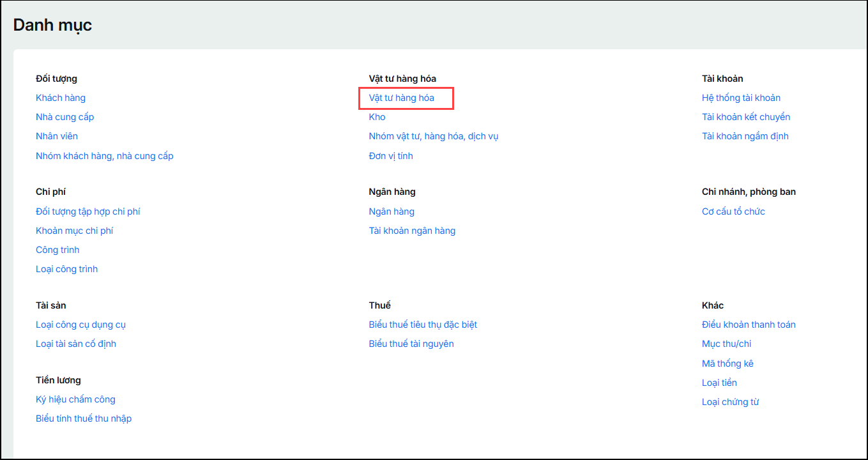Open Điều khoản thanh toán
This screenshot has width=868, height=460.
[749, 325]
